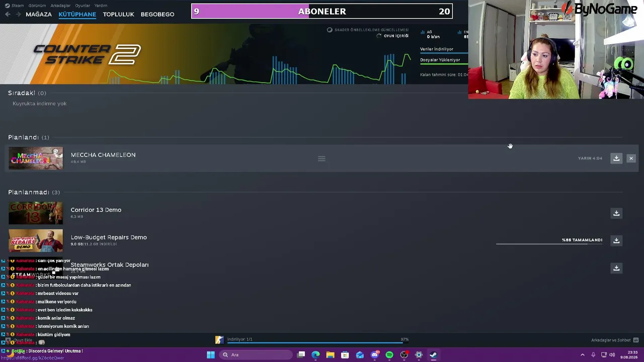Click the Dosyalar Yükleniyor label
The width and height of the screenshot is (644, 362).
440,60
